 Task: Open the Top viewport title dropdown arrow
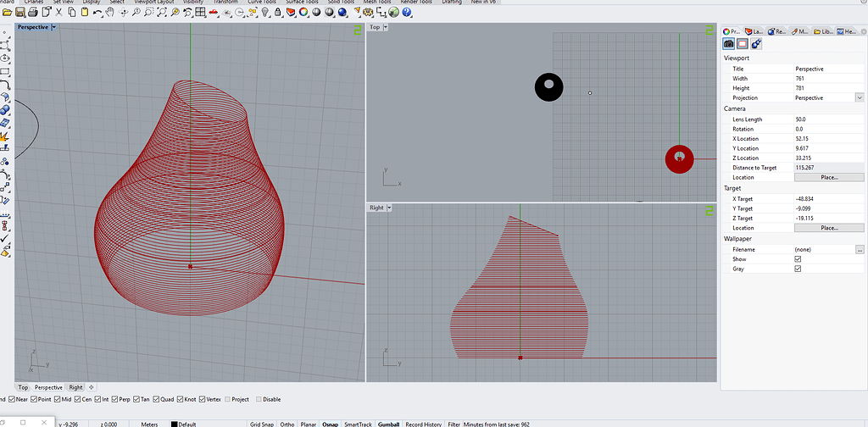386,27
